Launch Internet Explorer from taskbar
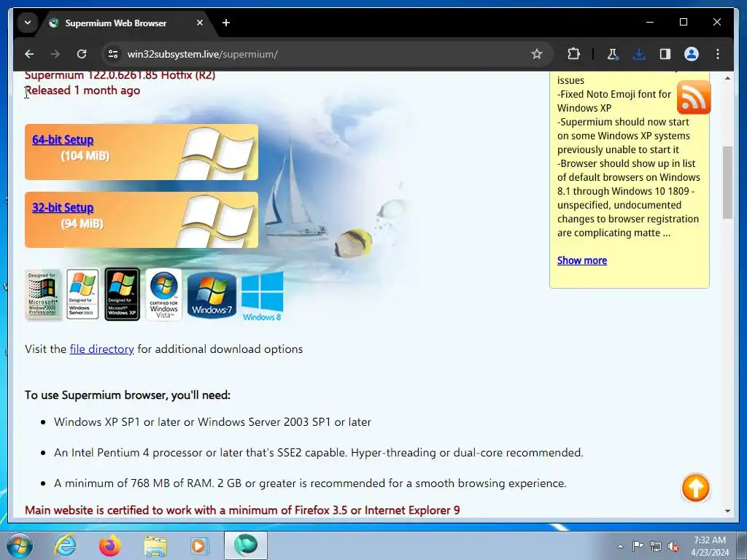The height and width of the screenshot is (560, 747). (65, 545)
